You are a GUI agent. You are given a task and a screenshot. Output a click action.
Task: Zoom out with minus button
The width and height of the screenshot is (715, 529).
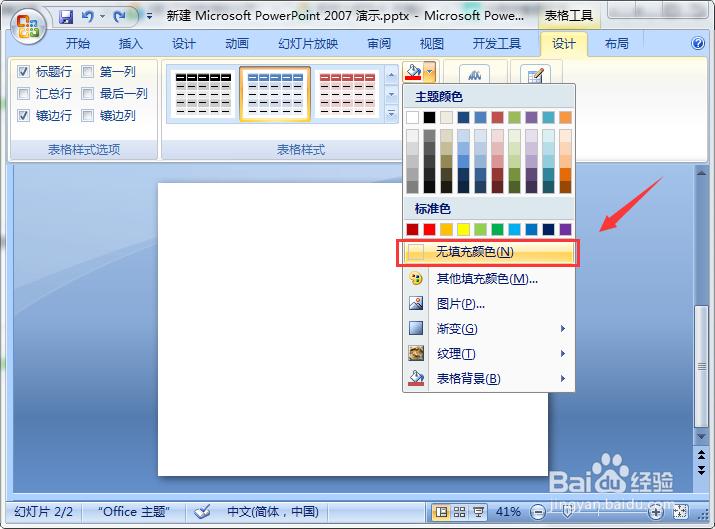538,512
